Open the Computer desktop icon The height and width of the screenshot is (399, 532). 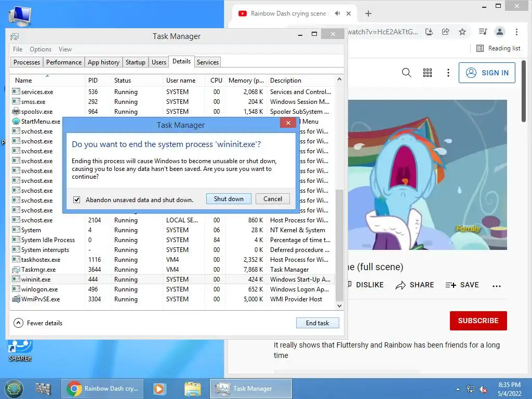(20, 16)
